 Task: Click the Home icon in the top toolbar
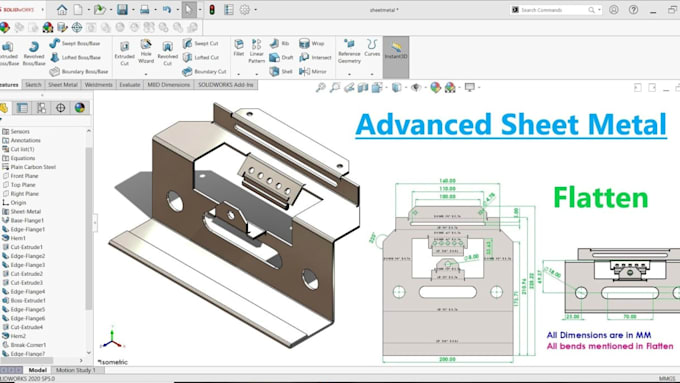point(62,10)
